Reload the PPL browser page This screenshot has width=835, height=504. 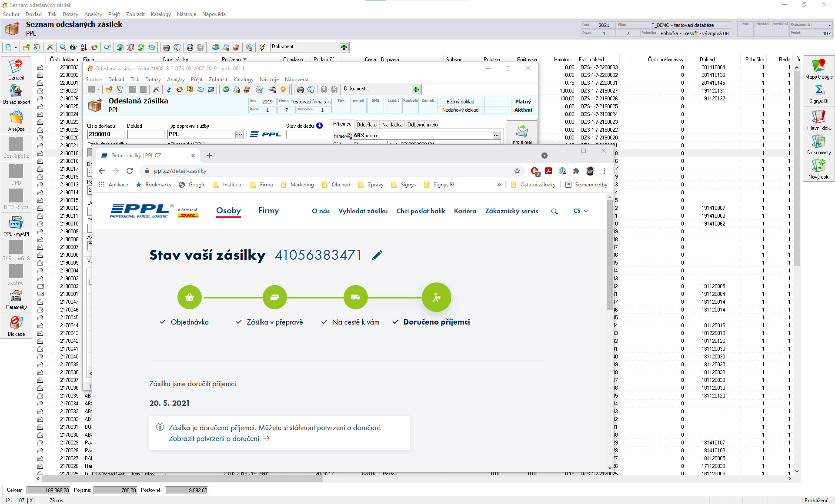click(130, 171)
